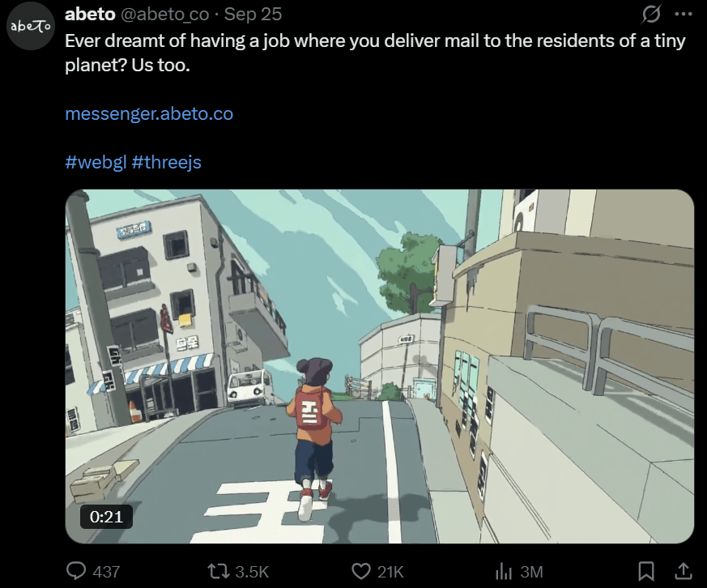Click the 437 replies count
Image resolution: width=707 pixels, height=588 pixels.
[x=106, y=572]
